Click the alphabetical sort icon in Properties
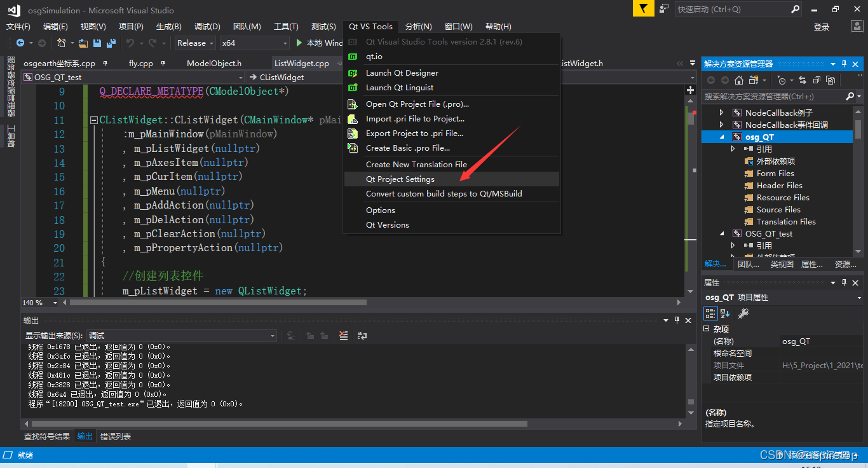The width and height of the screenshot is (868, 468). 725,313
